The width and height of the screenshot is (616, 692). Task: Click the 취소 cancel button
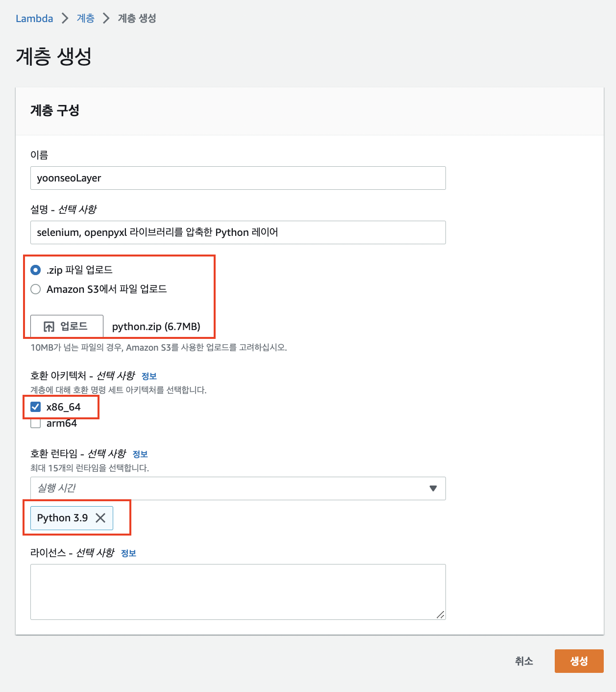click(x=524, y=661)
